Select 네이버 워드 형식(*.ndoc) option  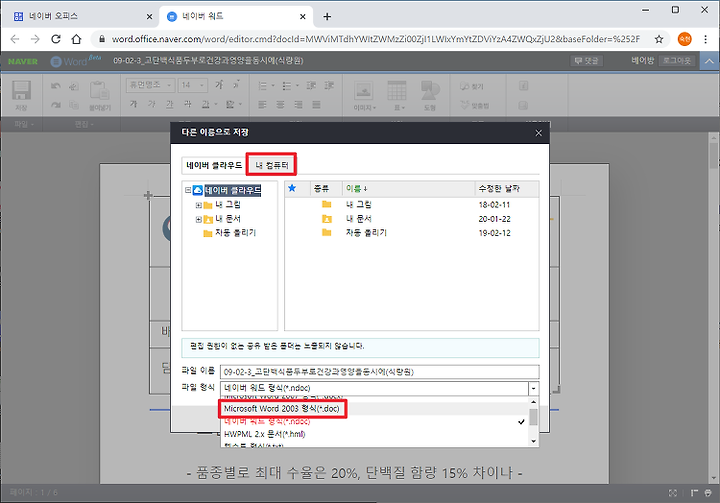(x=375, y=421)
